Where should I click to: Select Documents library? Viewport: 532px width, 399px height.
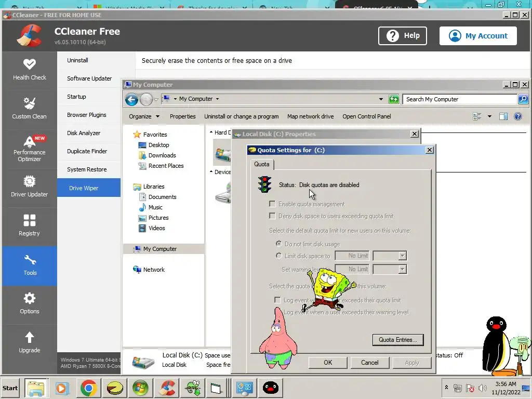click(x=162, y=197)
